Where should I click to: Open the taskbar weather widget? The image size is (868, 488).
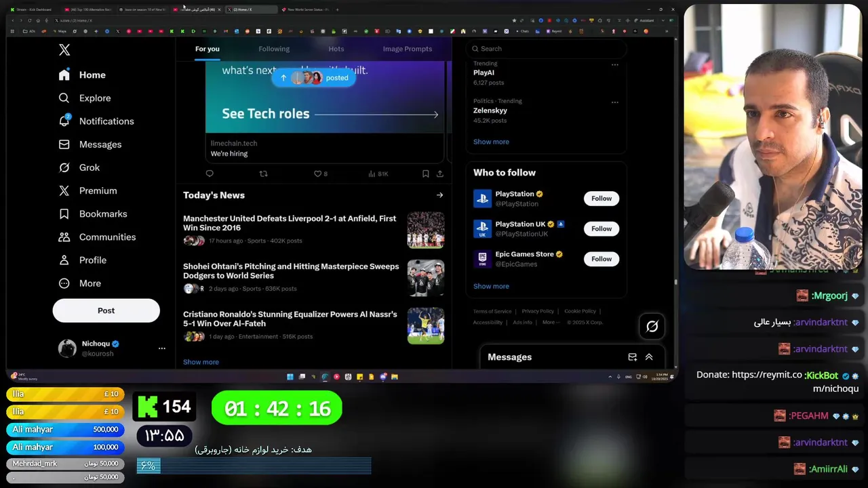tap(24, 377)
